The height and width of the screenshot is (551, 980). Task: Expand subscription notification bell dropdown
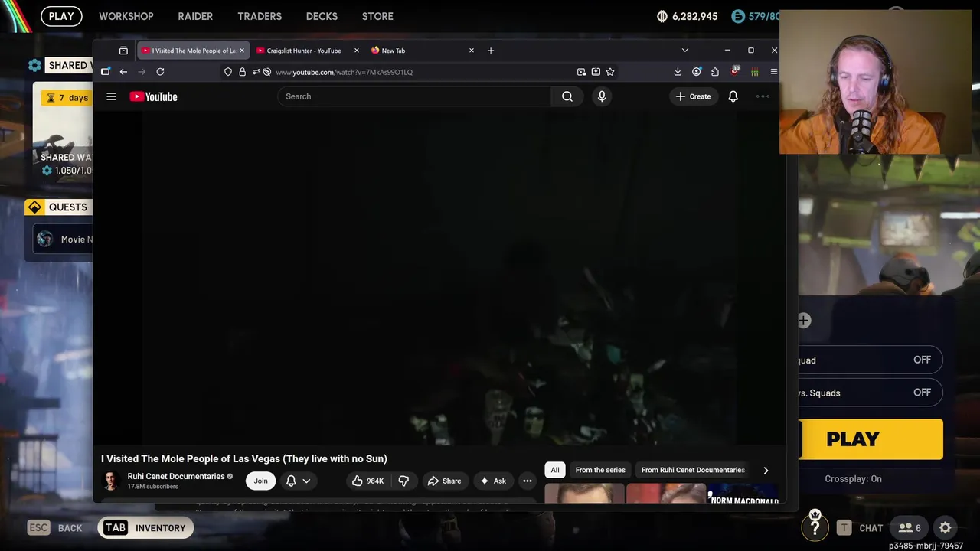(x=298, y=481)
